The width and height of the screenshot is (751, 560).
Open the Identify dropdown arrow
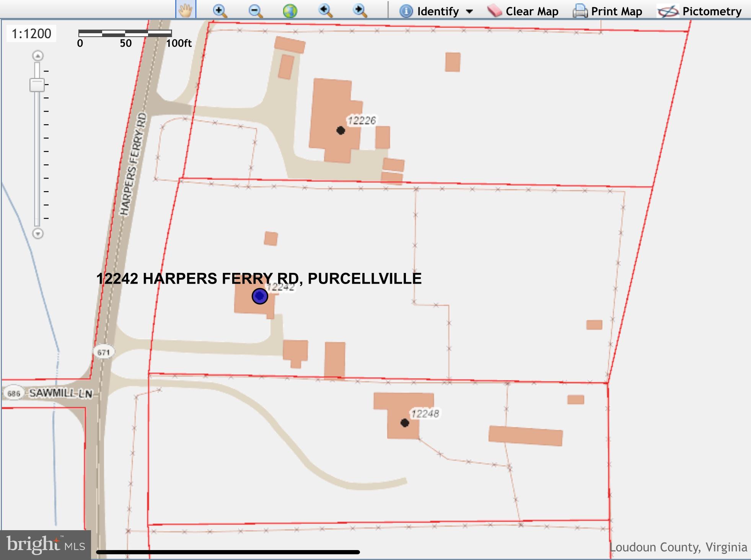469,11
